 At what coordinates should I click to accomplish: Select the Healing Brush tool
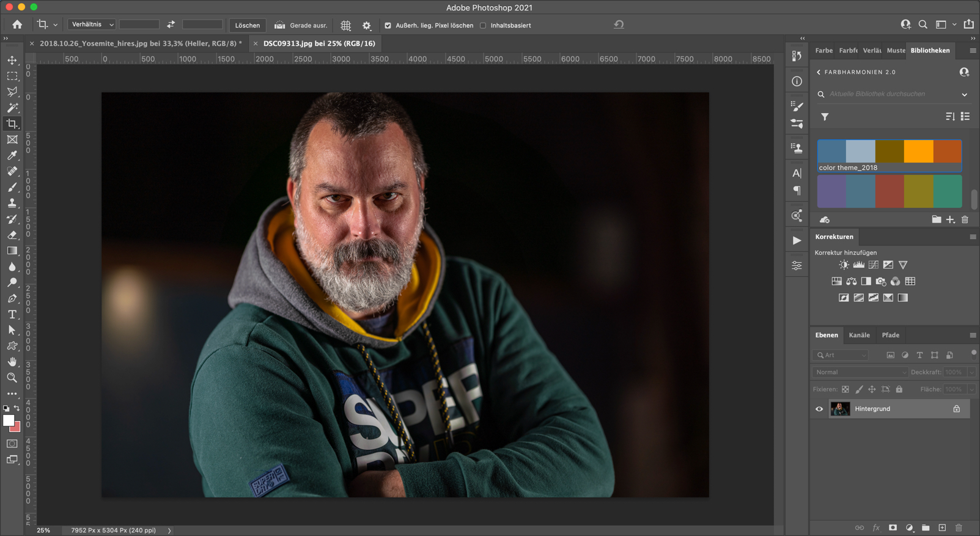(x=12, y=171)
